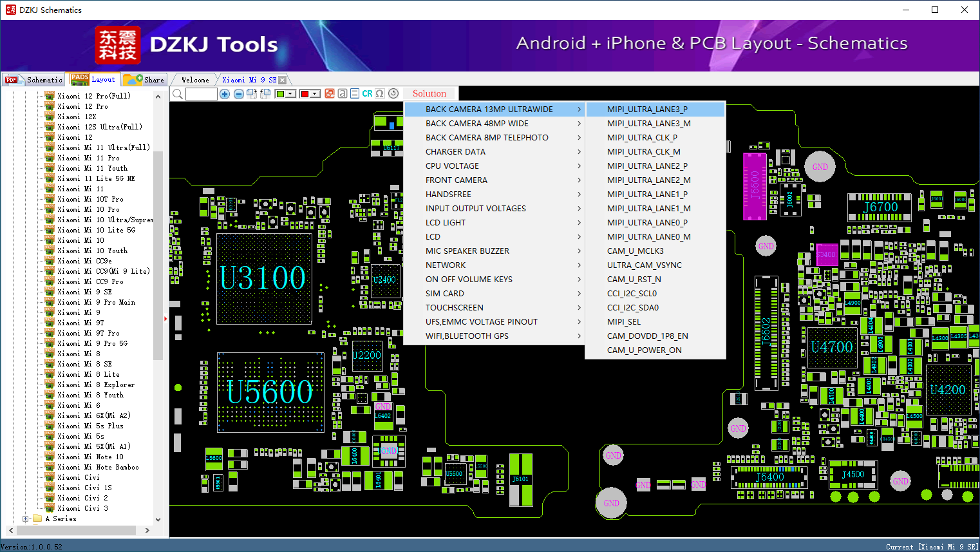Click the search input field
Screen dimensions: 980x552
click(202, 94)
